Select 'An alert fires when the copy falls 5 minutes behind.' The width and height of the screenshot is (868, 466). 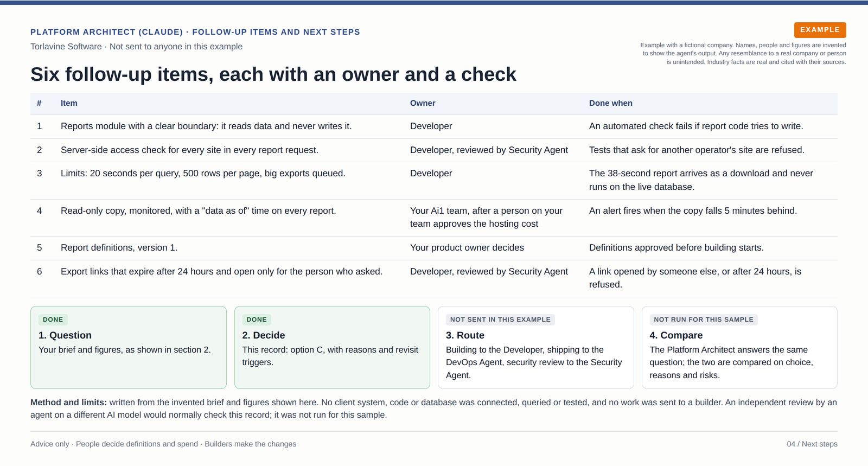[x=693, y=210]
